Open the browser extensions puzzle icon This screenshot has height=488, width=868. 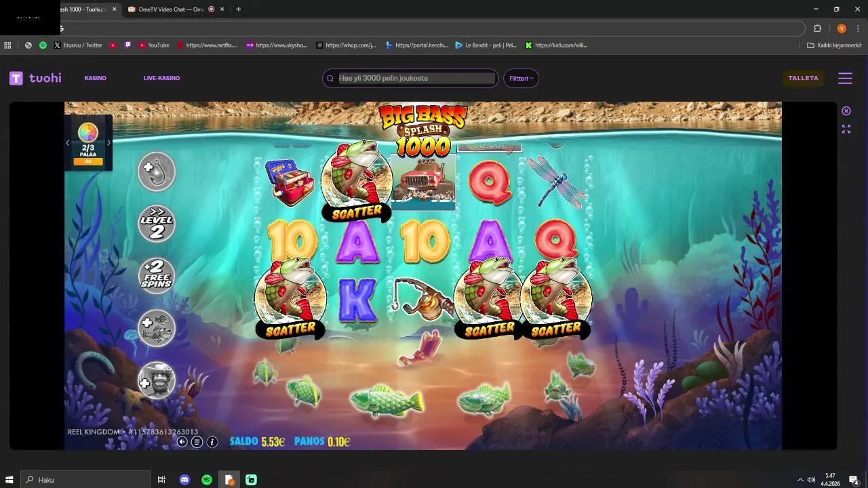817,28
